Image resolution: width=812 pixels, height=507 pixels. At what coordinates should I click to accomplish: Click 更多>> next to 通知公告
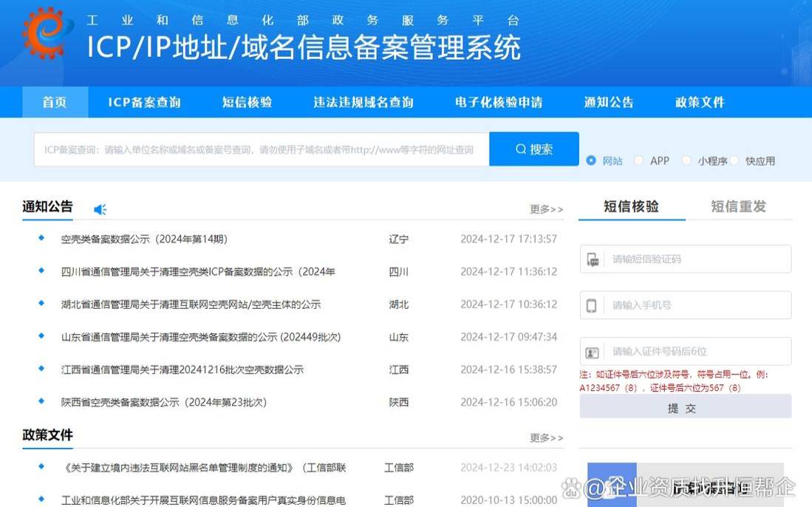546,209
